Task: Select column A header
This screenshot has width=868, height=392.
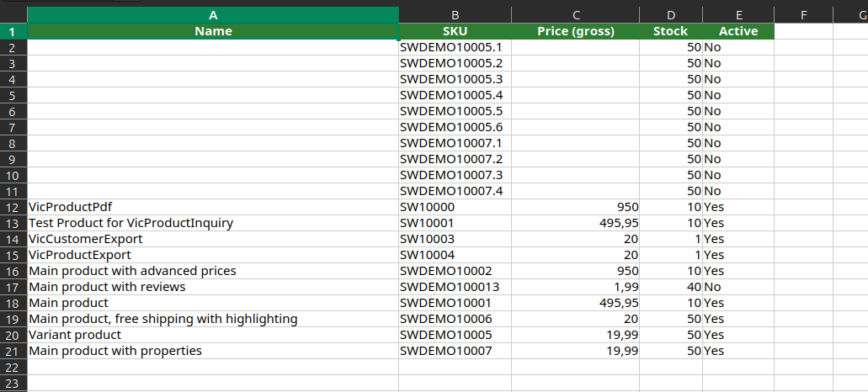Action: point(213,15)
